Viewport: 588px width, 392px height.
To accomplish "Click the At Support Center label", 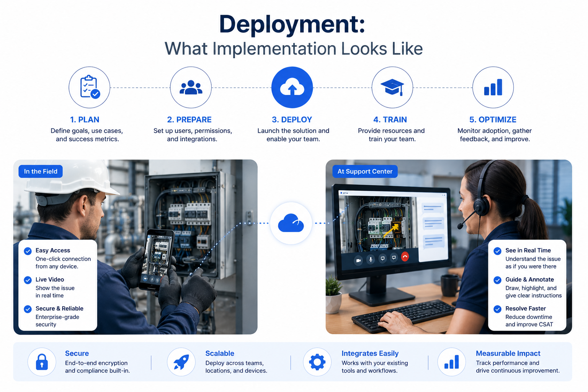I will click(x=365, y=171).
